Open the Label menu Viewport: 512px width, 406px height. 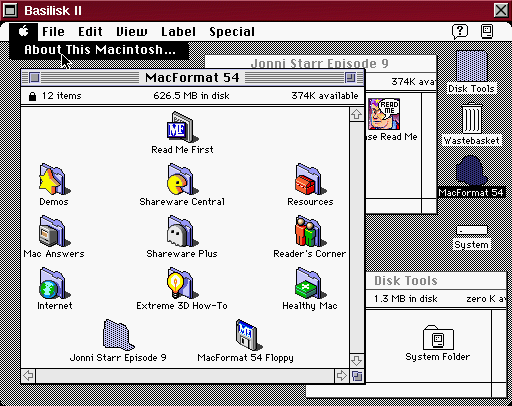point(179,32)
